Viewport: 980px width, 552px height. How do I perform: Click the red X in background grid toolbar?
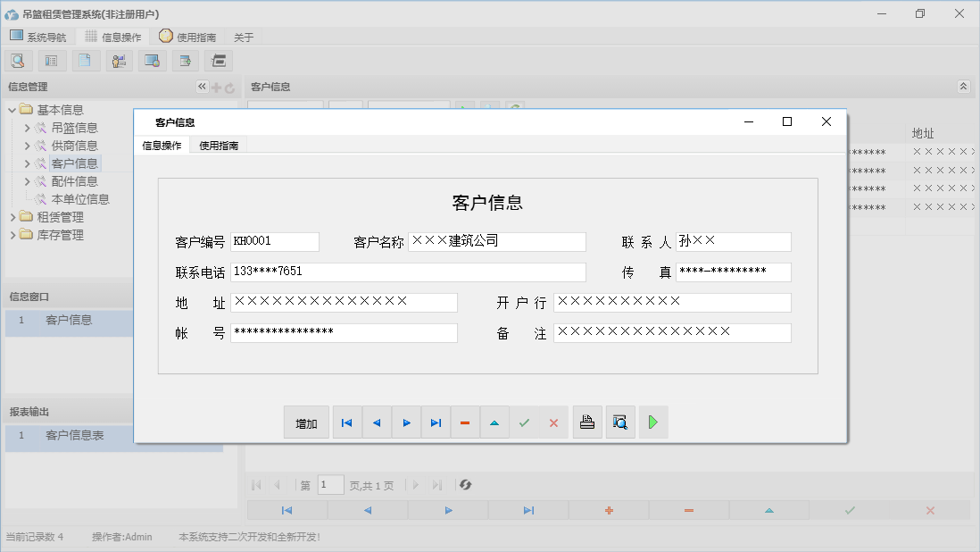click(930, 510)
